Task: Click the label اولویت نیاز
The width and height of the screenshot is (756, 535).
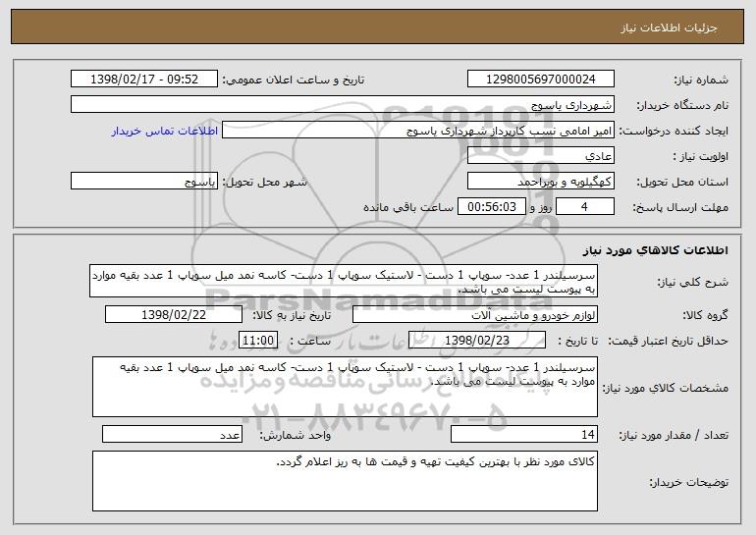Action: [x=701, y=156]
